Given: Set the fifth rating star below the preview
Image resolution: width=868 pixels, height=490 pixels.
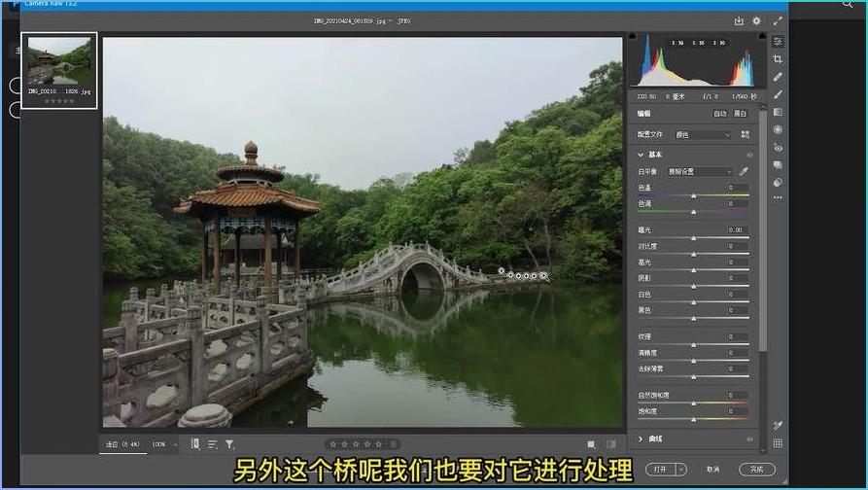Looking at the screenshot, I should 379,444.
